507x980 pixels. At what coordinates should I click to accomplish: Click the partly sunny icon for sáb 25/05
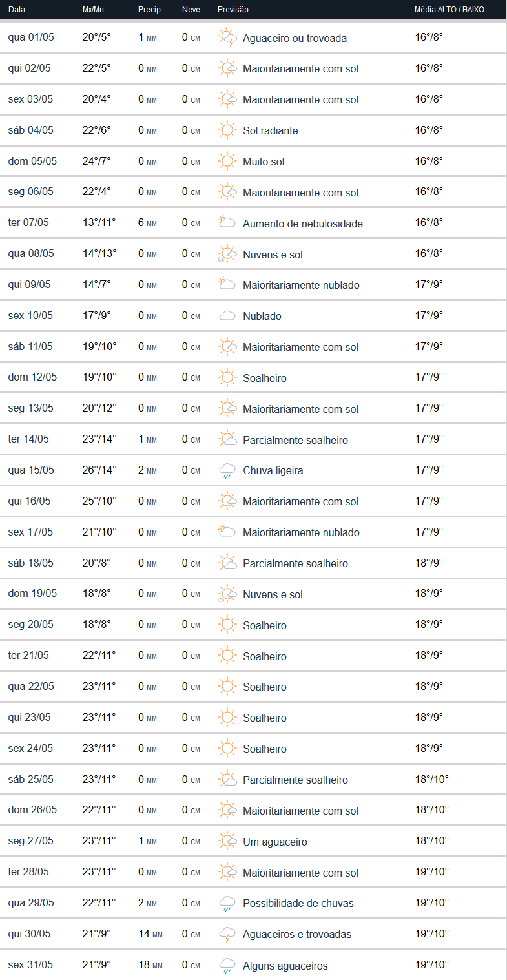[227, 779]
